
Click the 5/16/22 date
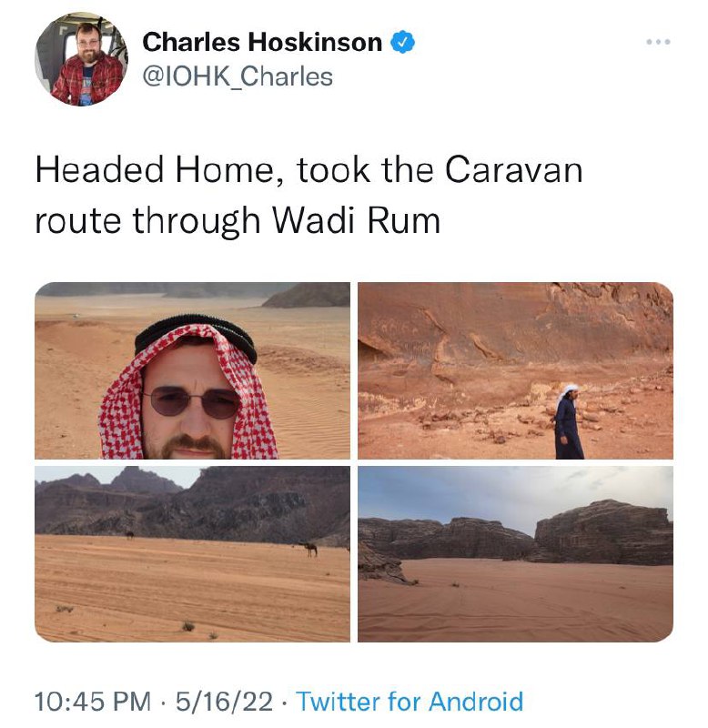(x=224, y=701)
